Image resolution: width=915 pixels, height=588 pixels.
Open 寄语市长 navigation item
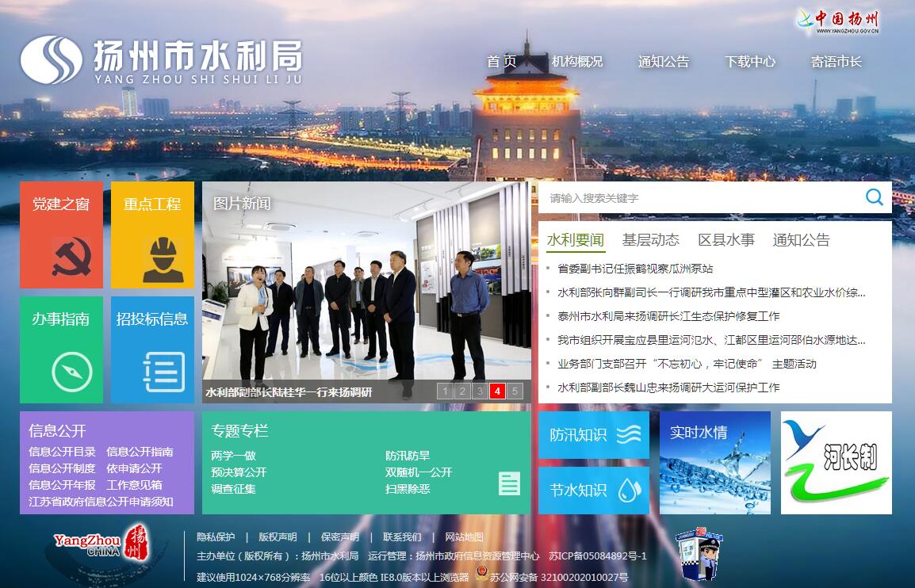click(837, 61)
